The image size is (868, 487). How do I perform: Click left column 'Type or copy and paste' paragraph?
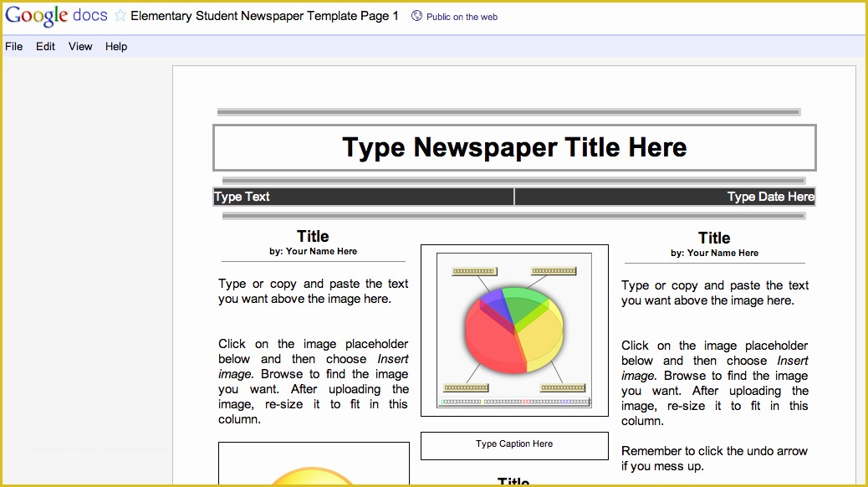click(x=314, y=291)
